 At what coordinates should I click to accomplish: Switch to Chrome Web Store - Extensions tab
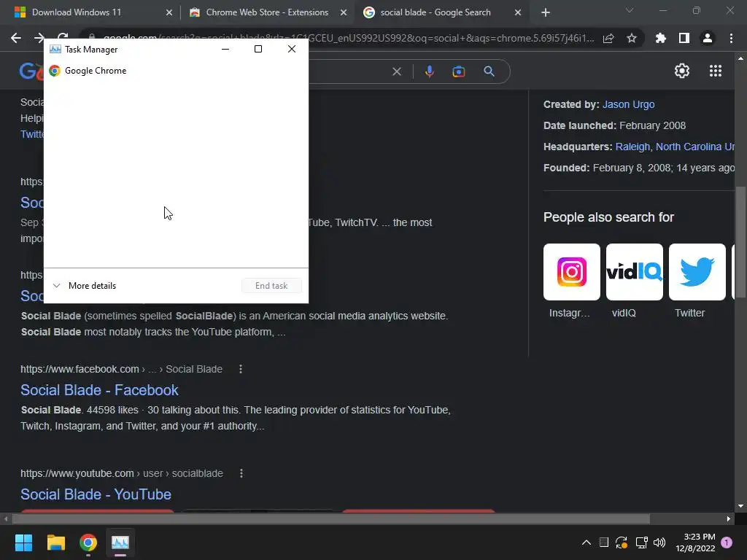267,12
